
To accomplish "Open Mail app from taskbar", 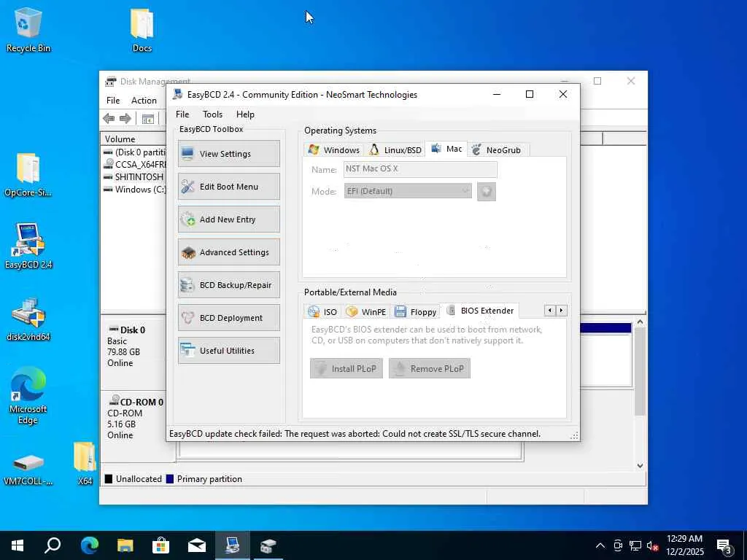I will tap(196, 545).
